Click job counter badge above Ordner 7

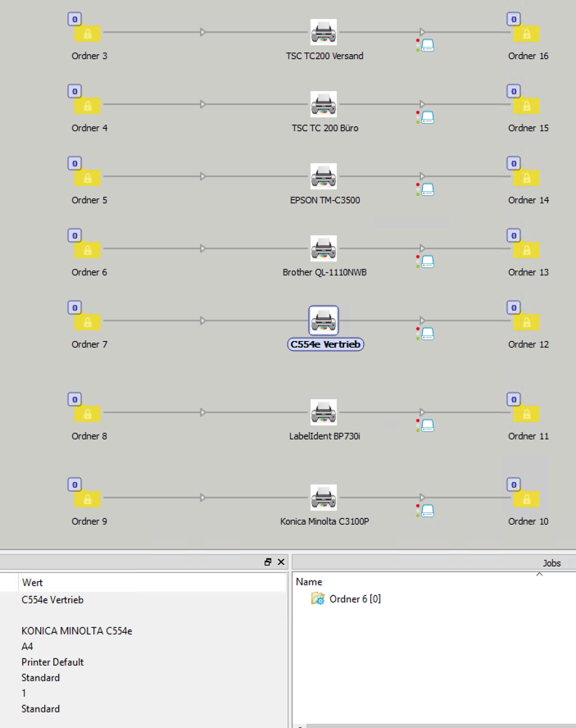coord(75,307)
